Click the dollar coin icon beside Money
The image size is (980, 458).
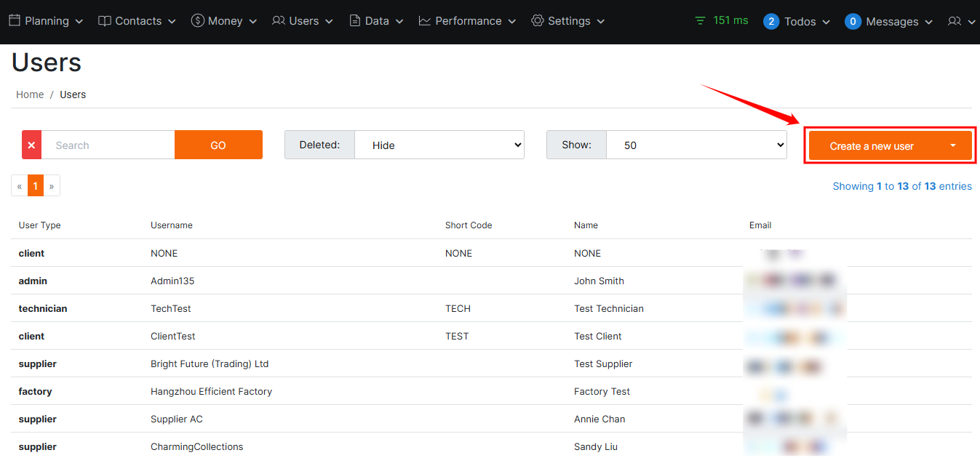point(197,21)
